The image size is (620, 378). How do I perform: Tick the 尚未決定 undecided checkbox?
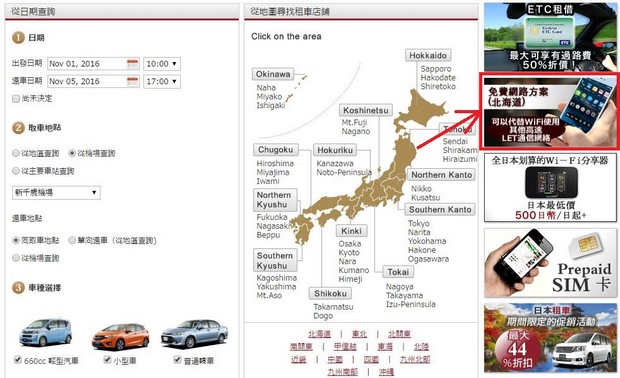[x=16, y=98]
